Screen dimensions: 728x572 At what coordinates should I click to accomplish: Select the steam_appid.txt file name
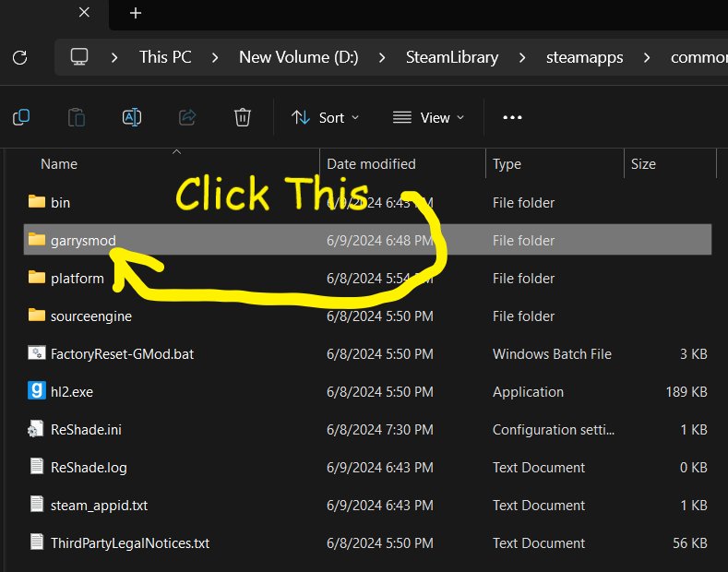click(x=99, y=506)
